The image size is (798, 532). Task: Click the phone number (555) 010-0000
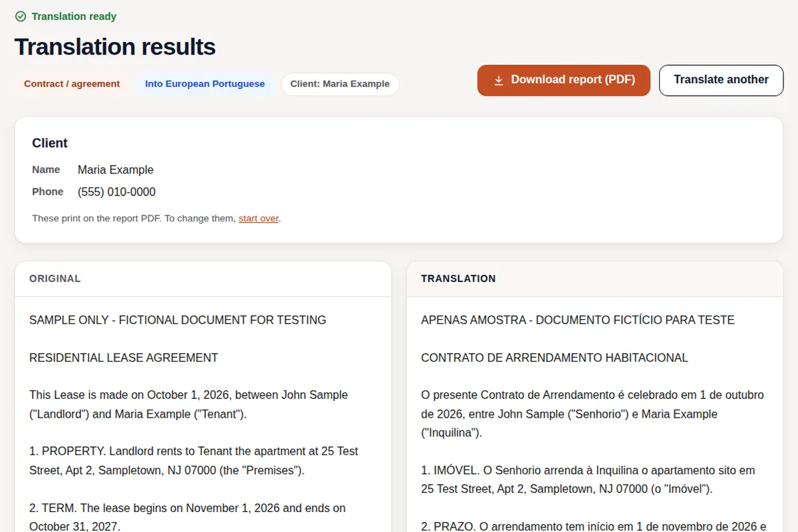click(116, 192)
